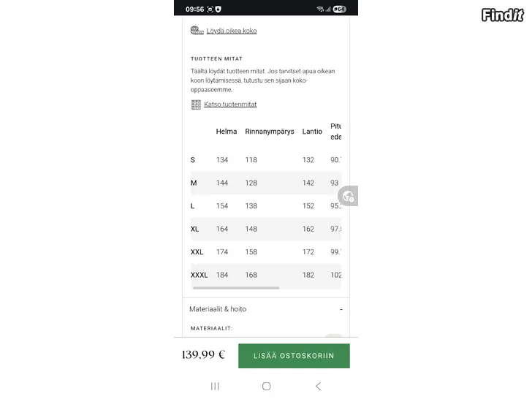Tap the Android home button icon

[266, 386]
